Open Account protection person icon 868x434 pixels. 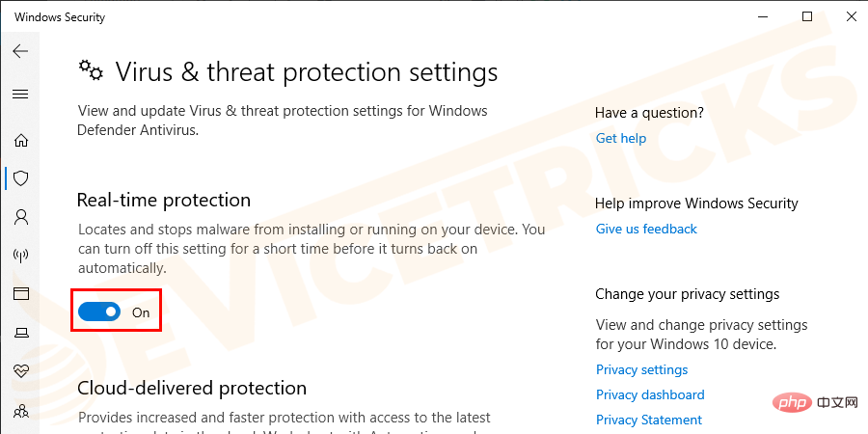coord(20,217)
